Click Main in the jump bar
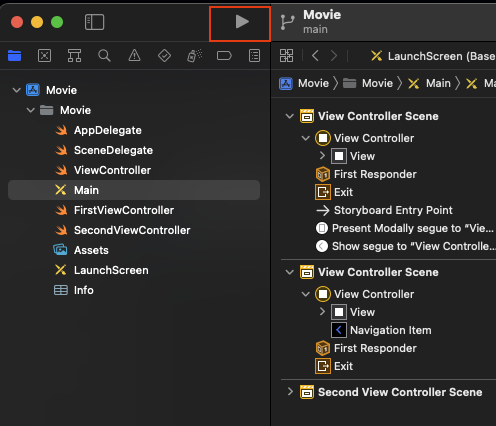496x426 pixels. coord(429,83)
